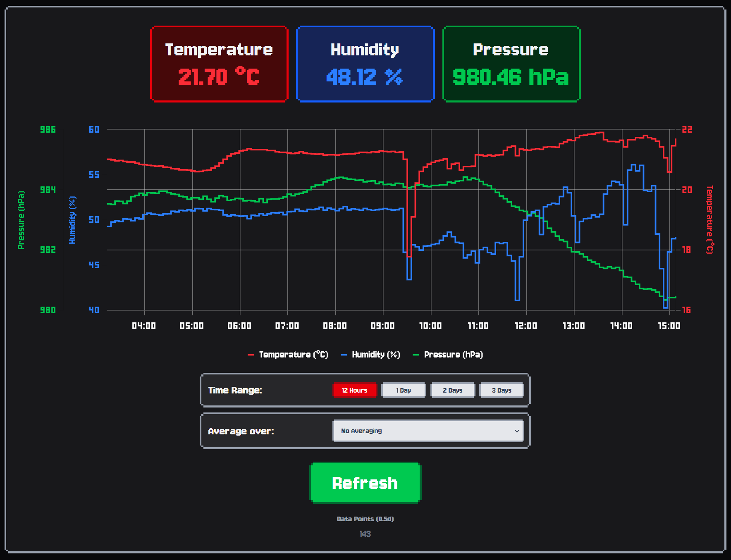Hide Pressure (hPa) series via legend
Viewport: 731px width, 560px height.
coord(453,355)
